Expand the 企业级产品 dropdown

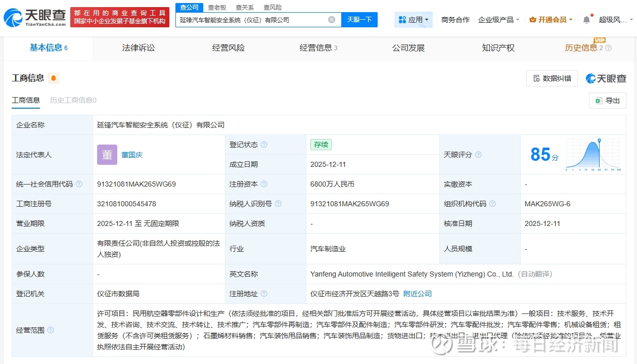(498, 20)
